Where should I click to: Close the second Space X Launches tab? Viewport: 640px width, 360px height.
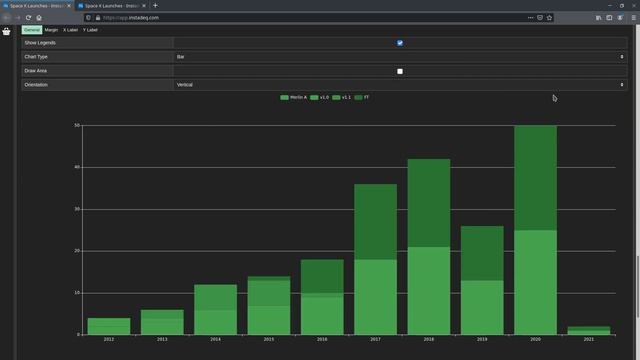[x=144, y=6]
